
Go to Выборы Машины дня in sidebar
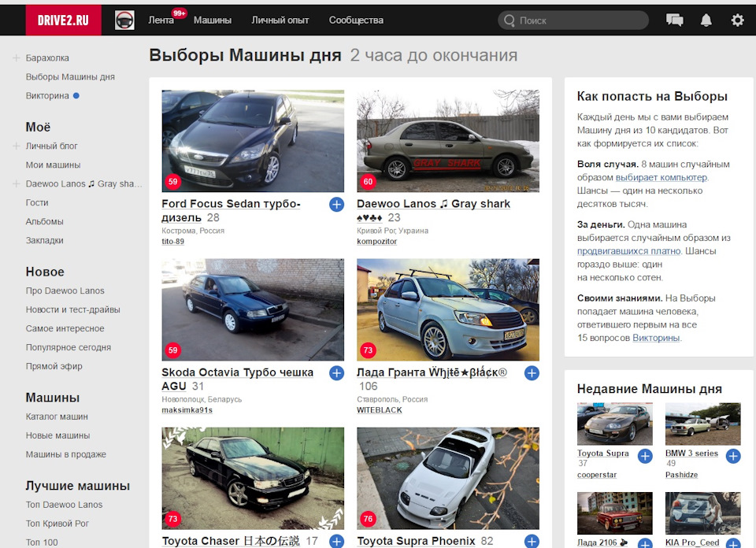point(70,76)
